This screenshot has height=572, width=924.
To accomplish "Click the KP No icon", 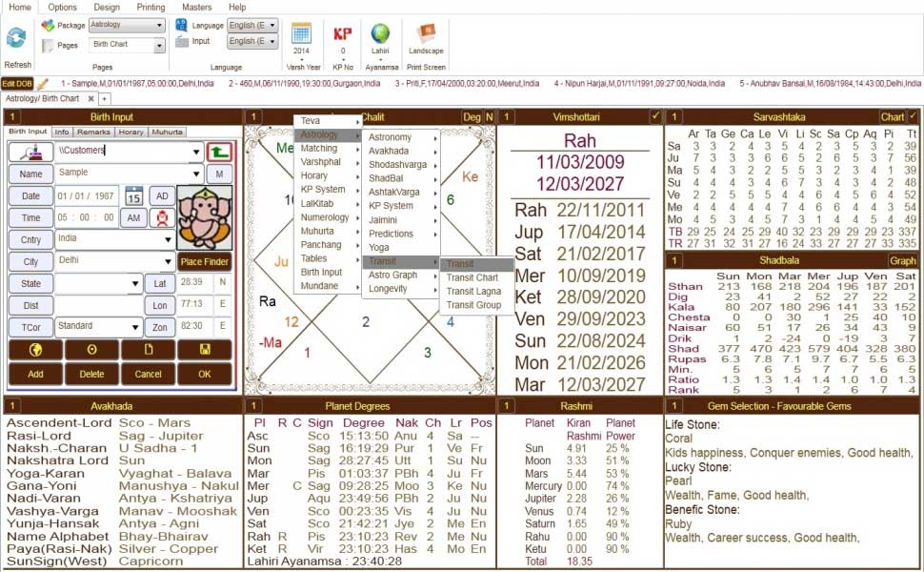I will 342,33.
